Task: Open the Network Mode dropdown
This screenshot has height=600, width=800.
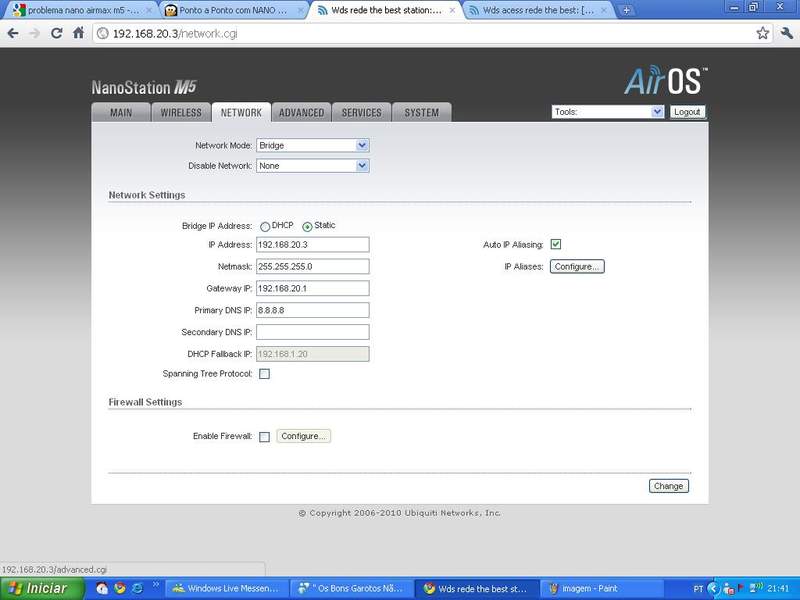Action: (x=313, y=145)
